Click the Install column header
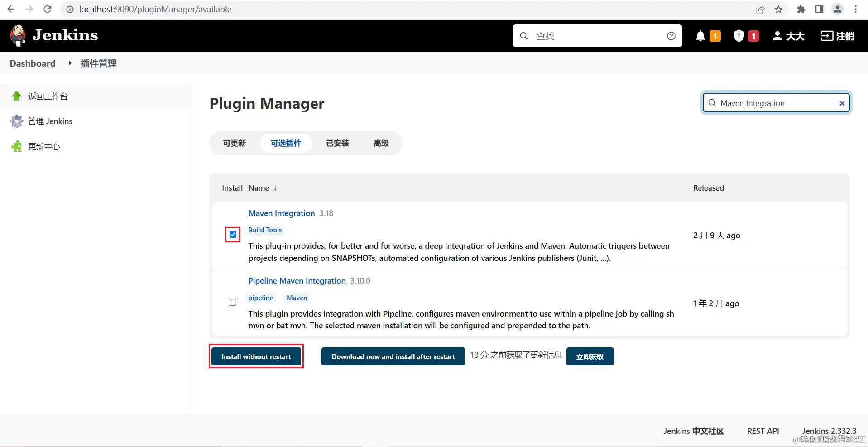868x447 pixels. point(232,188)
